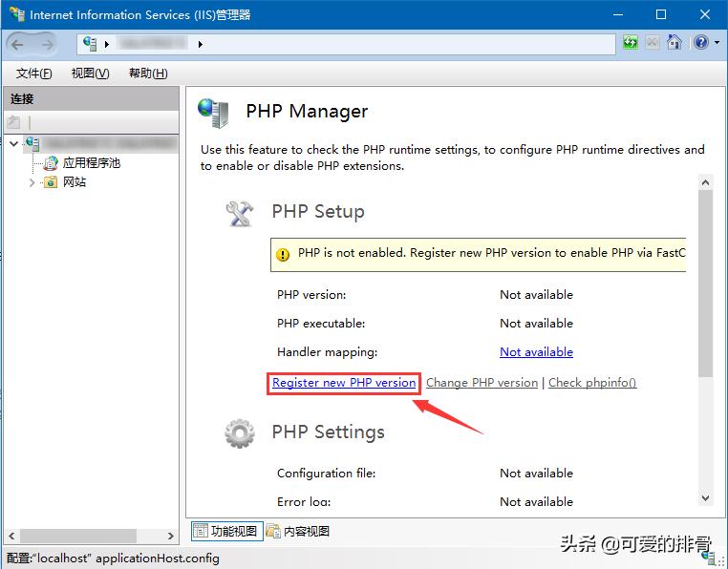Select 网站 in connections tree
This screenshot has width=728, height=569.
pyautogui.click(x=75, y=182)
